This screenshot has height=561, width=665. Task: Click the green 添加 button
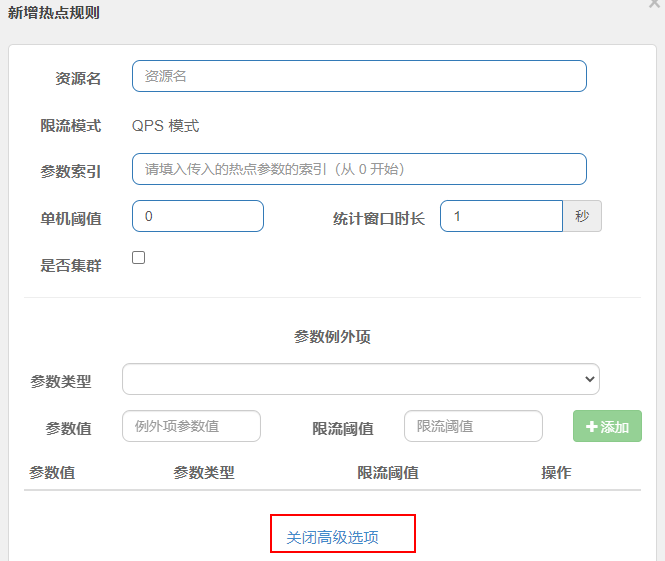(x=607, y=426)
